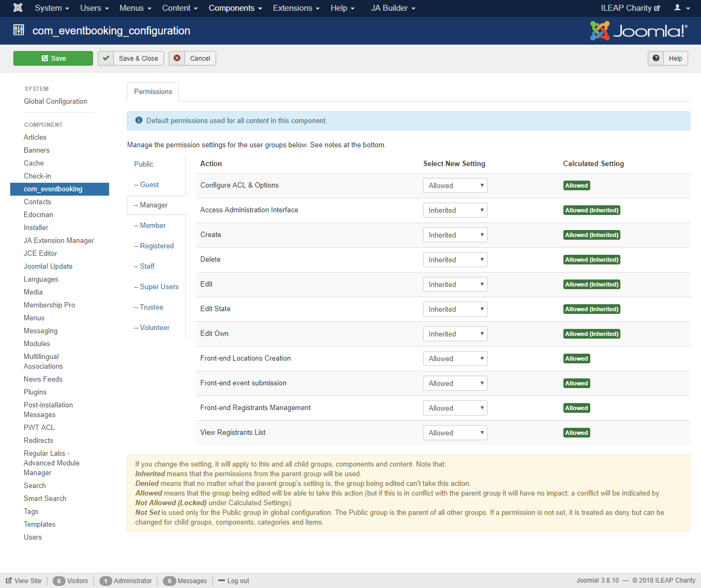Viewport: 701px width, 588px height.
Task: Select the Guest user group
Action: 146,184
